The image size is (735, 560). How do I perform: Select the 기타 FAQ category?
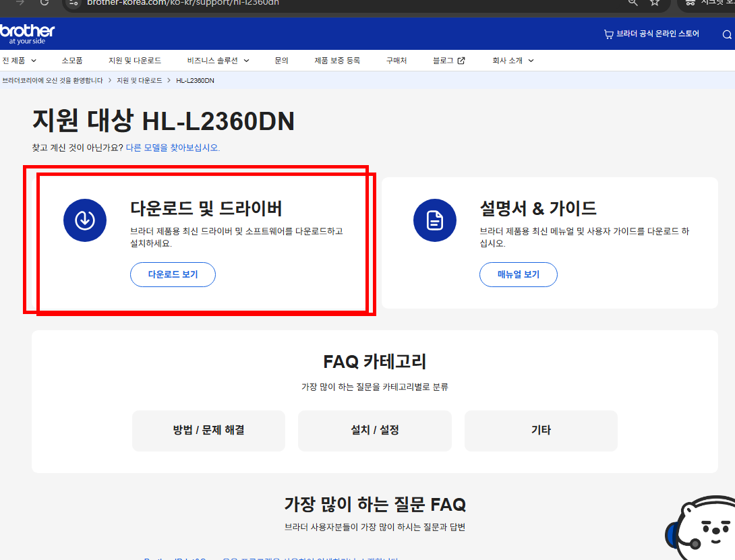(541, 431)
